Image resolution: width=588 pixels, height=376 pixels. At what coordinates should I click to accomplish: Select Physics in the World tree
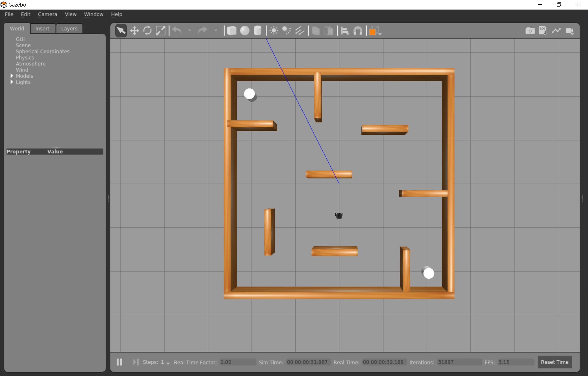click(25, 57)
